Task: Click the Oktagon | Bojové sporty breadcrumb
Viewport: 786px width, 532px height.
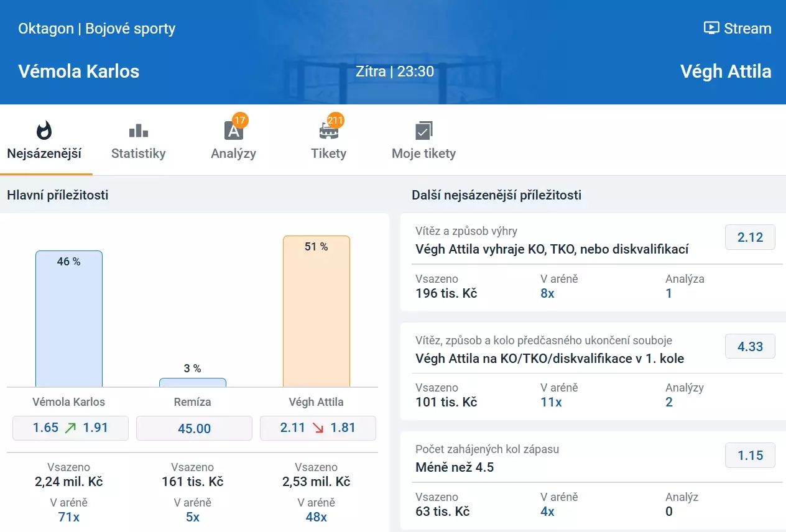Action: [97, 29]
